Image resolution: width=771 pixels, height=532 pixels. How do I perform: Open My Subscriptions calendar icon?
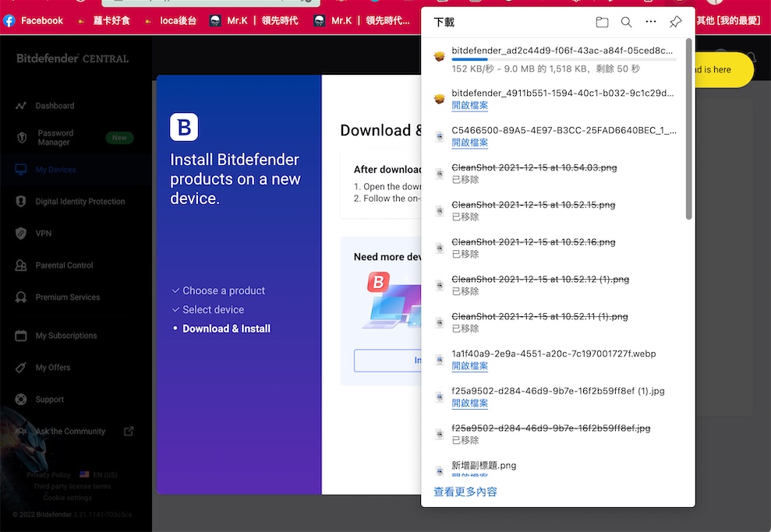tap(20, 336)
